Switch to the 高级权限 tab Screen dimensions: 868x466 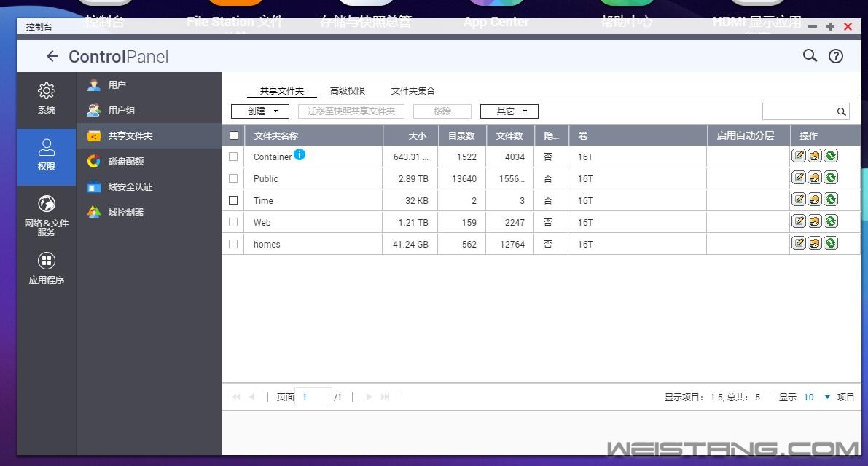click(347, 91)
